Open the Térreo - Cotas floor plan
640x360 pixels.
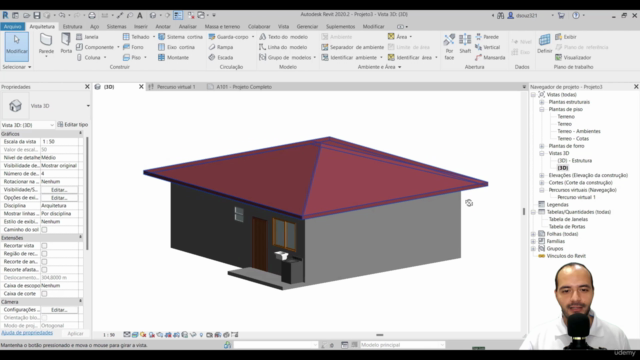coord(573,138)
